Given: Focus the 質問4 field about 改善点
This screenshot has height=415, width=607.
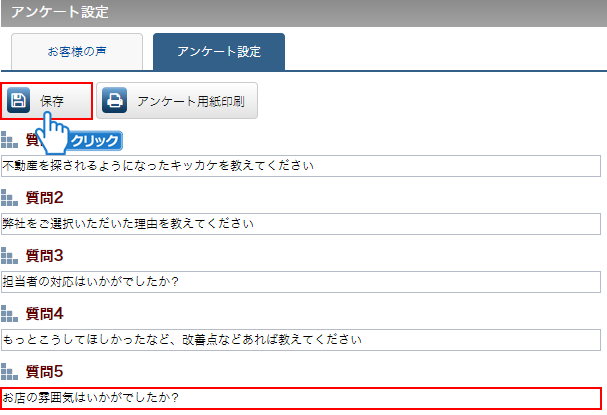Looking at the screenshot, I should [300, 339].
